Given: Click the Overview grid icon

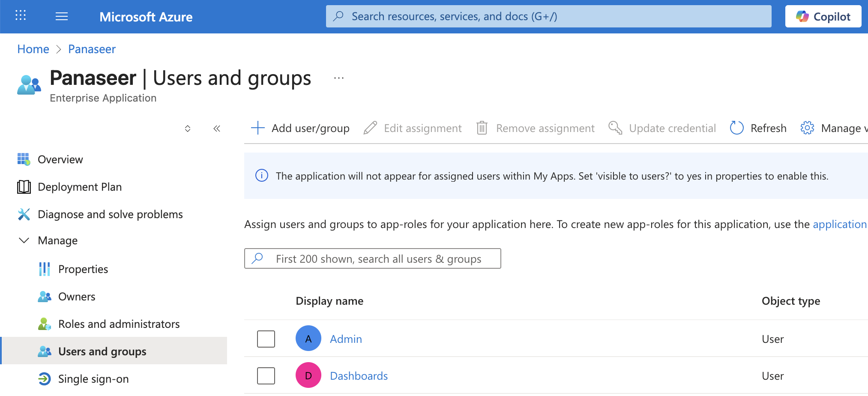Looking at the screenshot, I should [24, 159].
